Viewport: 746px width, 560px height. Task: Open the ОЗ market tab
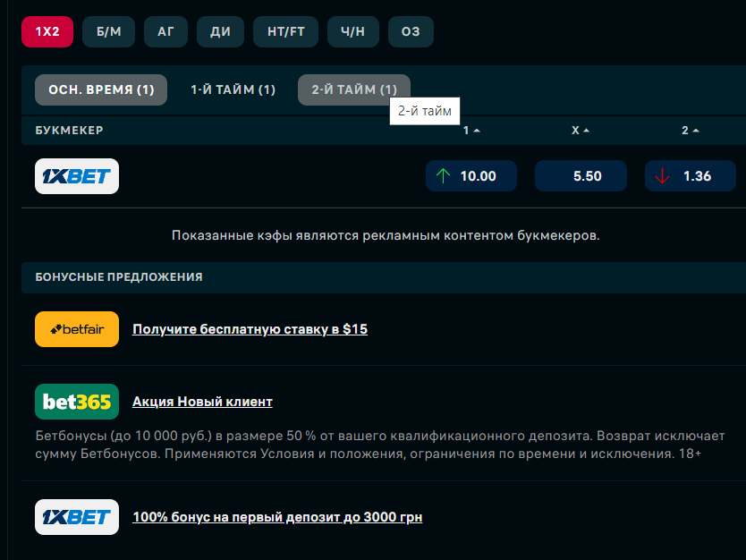click(411, 32)
